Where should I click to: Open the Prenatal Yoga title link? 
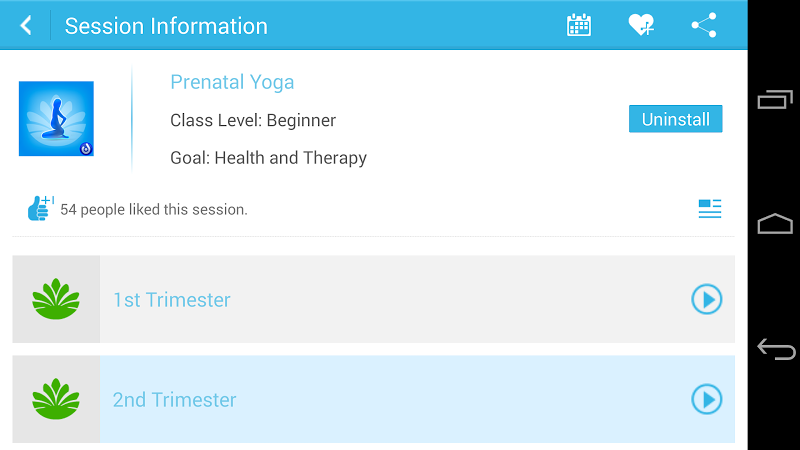[232, 82]
